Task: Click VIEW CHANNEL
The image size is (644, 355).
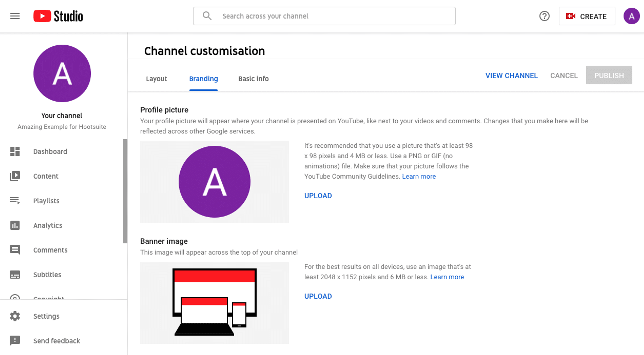Action: click(512, 75)
